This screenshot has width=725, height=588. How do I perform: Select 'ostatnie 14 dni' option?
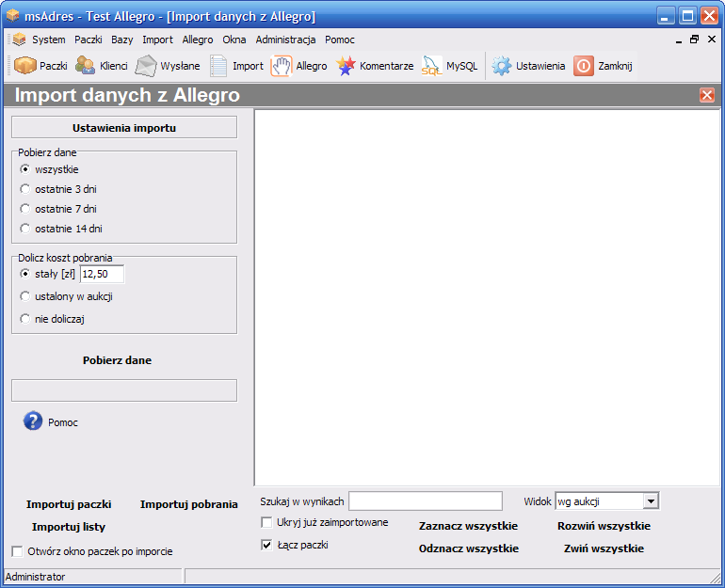point(25,229)
